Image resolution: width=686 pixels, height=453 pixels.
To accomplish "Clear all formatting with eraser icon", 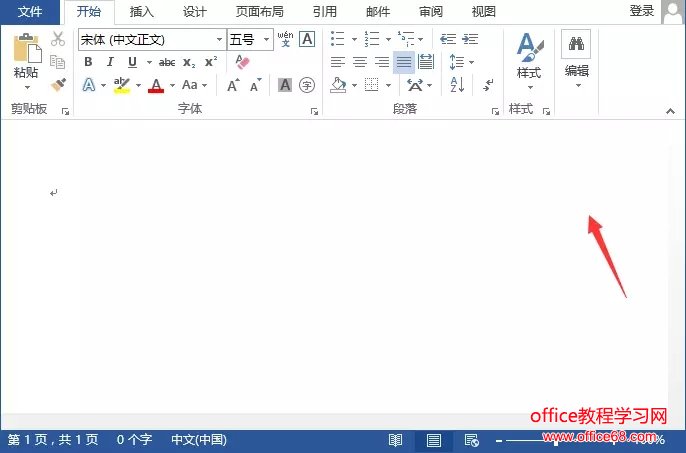I will click(242, 61).
